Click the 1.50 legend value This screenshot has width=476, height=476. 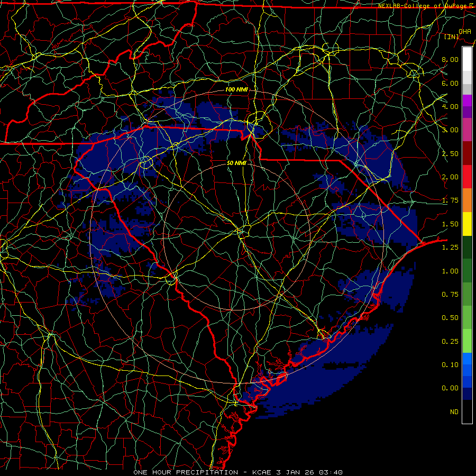click(450, 224)
